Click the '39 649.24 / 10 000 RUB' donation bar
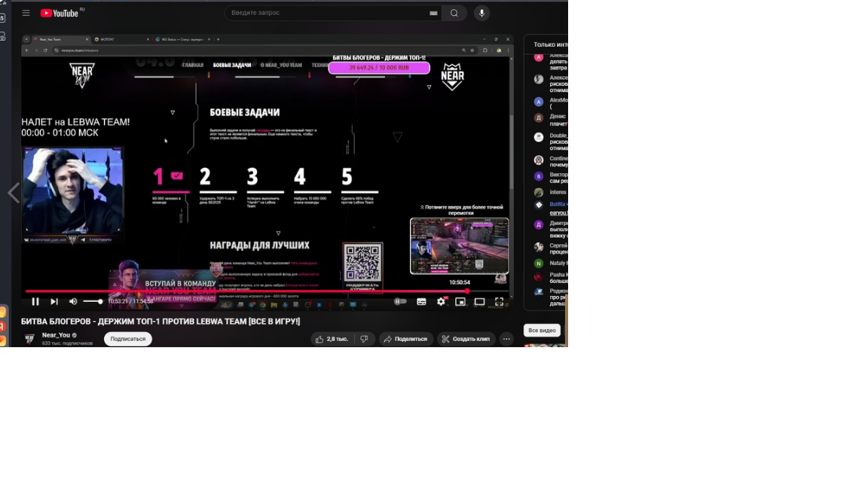Screen dimensions: 868x488 (x=379, y=68)
